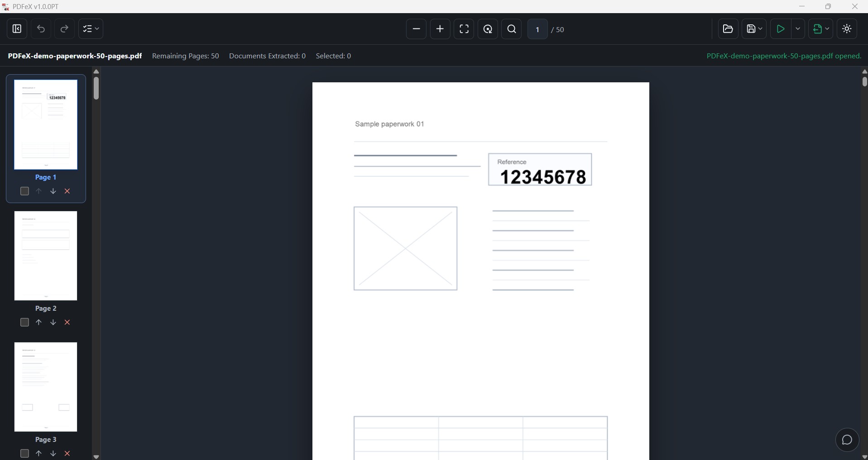The image size is (868, 460).
Task: Click document view scroll-down arrow
Action: (864, 457)
